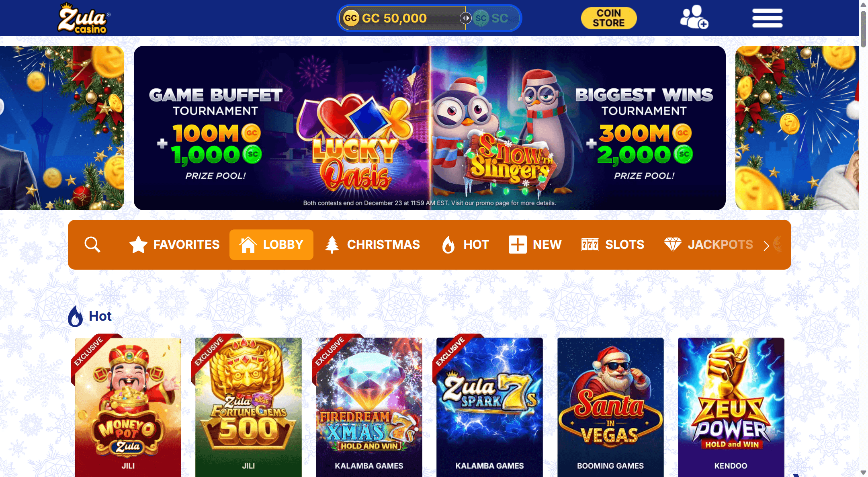This screenshot has height=477, width=868.
Task: Show previous promo banner on the left
Action: click(x=62, y=128)
